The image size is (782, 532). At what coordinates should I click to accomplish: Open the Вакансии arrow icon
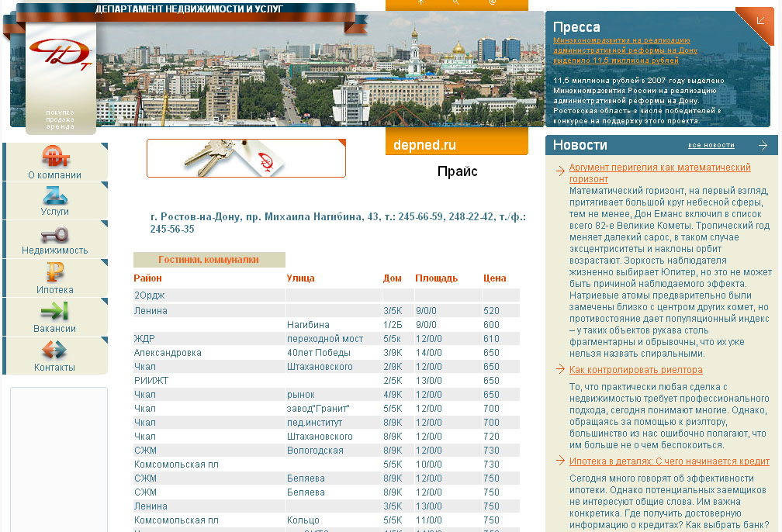[54, 311]
